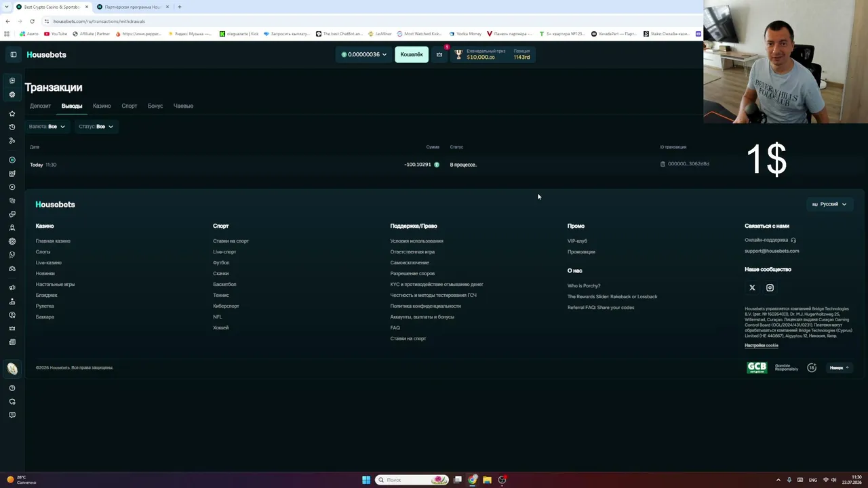Image resolution: width=868 pixels, height=488 pixels.
Task: Open a new browser tab with plus button
Action: coord(179,7)
